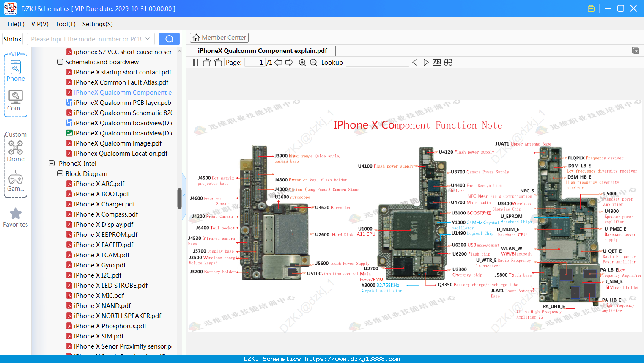Click the Page number field
This screenshot has height=363, width=644.
255,63
